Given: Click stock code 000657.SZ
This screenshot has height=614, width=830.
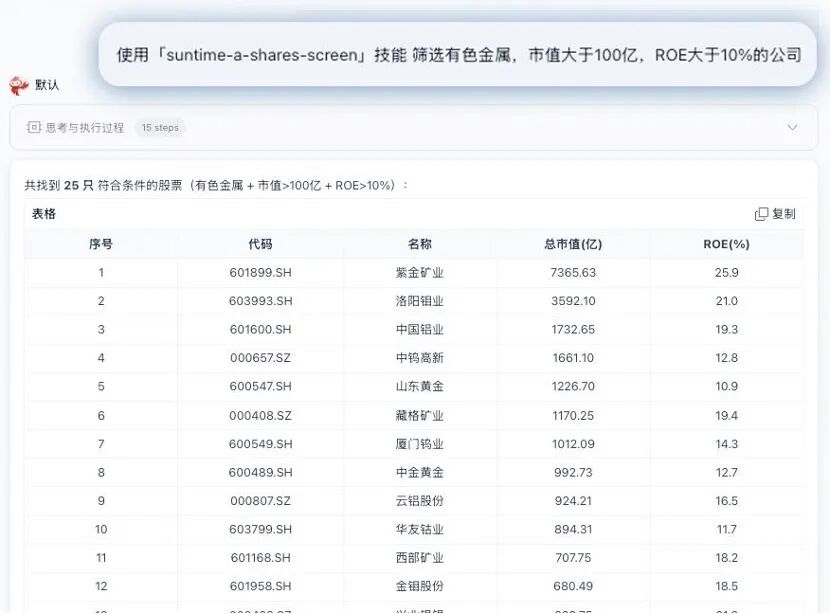Looking at the screenshot, I should pos(260,358).
